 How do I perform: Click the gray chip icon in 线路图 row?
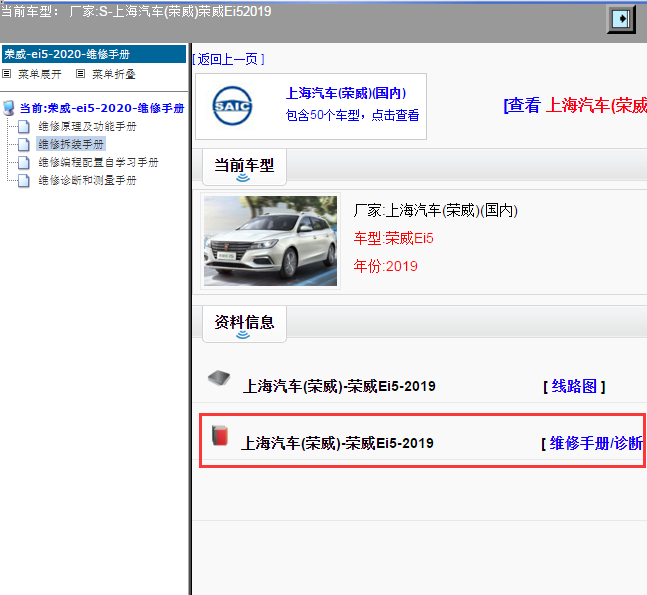pos(219,378)
